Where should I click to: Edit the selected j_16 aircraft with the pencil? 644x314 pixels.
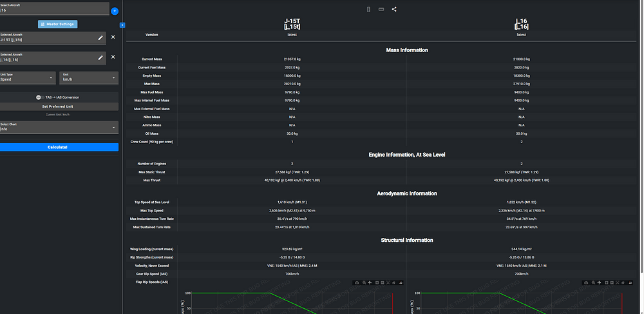(100, 57)
